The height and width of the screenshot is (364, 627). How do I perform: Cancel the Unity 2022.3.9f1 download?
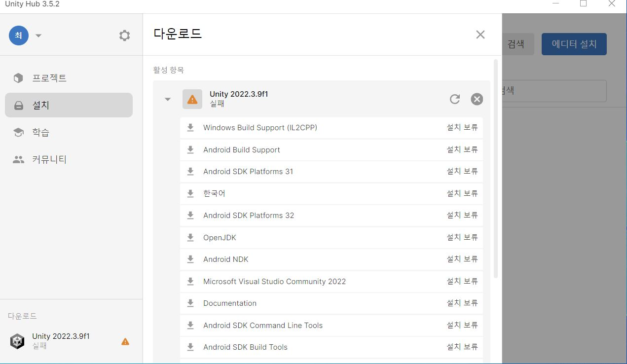pos(477,99)
